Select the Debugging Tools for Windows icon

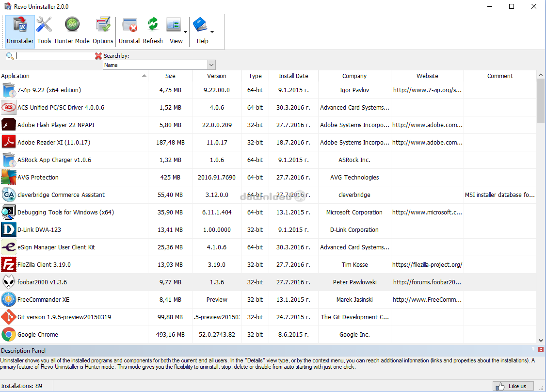click(9, 212)
